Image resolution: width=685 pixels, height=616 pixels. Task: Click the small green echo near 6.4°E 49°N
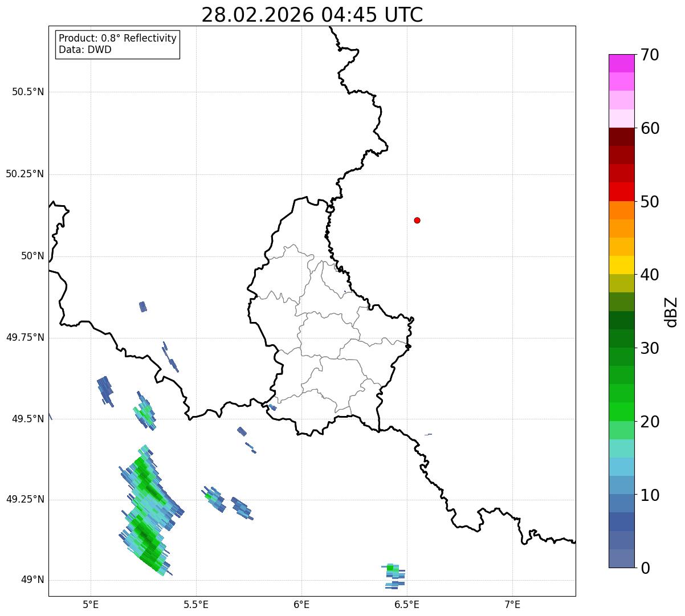point(393,576)
